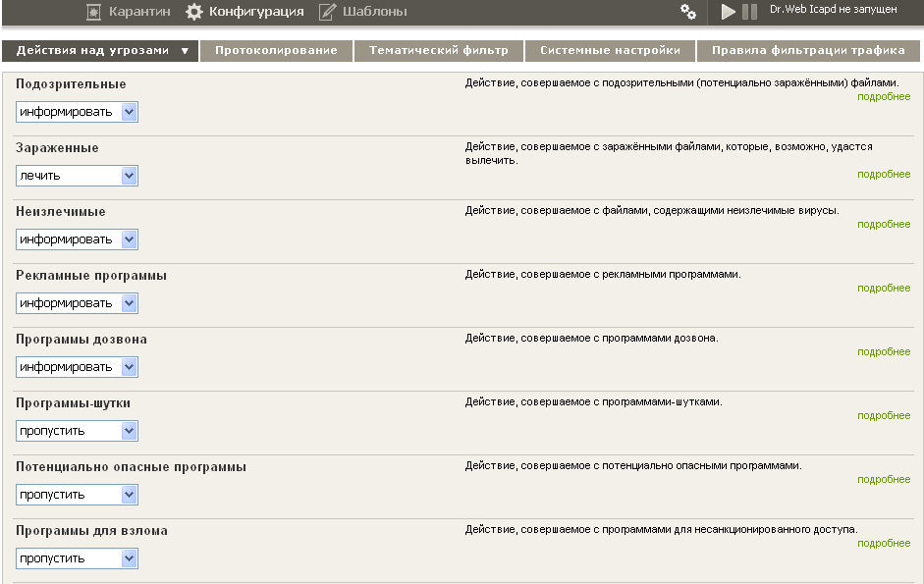Click подробнее link for Программы дозвона

pos(884,351)
